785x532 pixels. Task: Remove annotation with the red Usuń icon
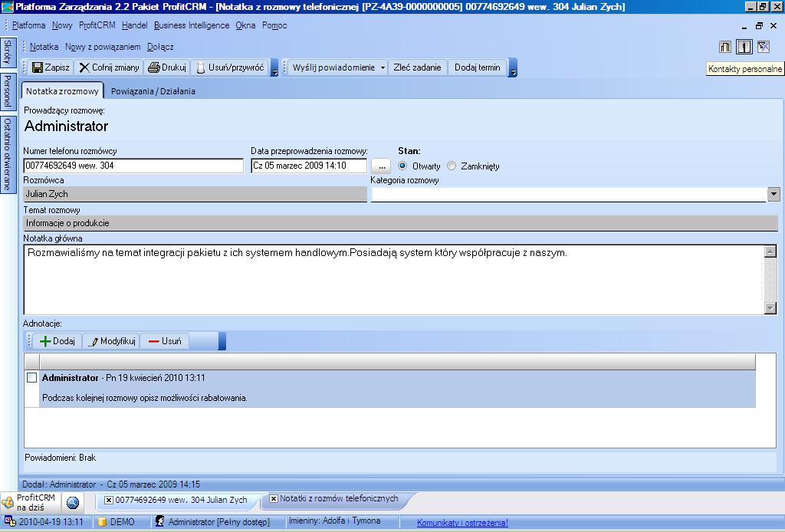pos(153,341)
